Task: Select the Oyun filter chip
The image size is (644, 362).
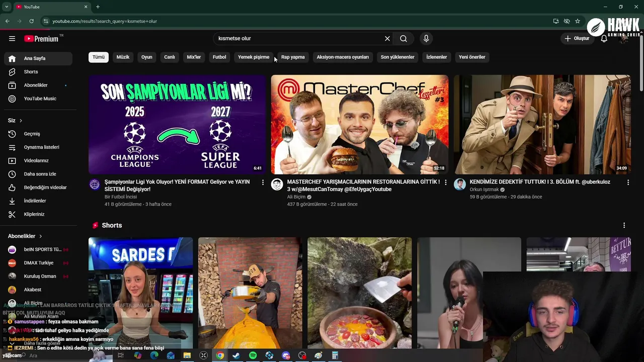Action: pos(147,57)
